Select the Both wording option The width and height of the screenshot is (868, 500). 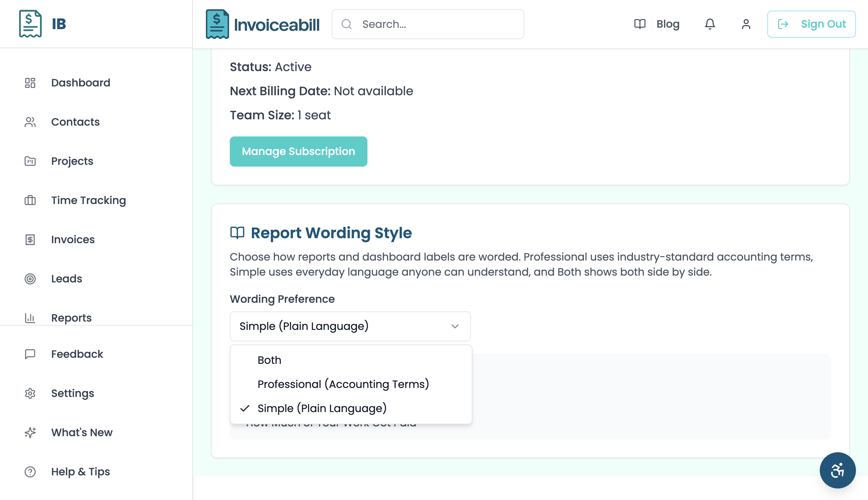269,360
